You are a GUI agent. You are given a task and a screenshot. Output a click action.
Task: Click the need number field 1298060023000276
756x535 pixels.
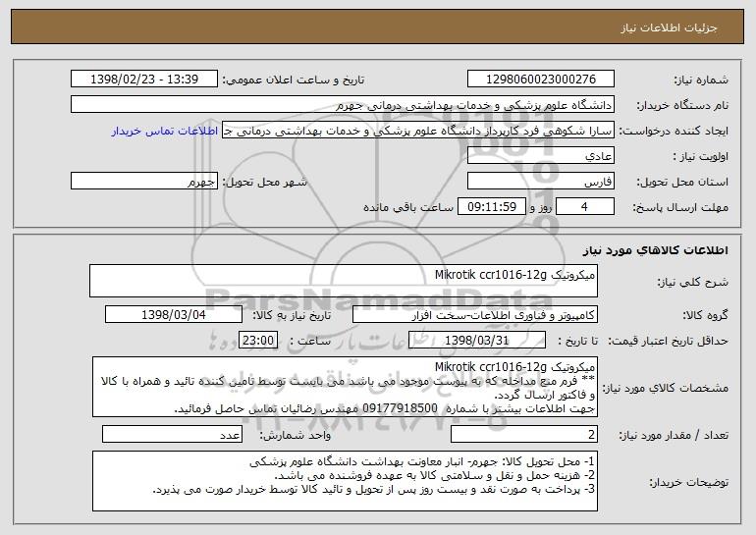(540, 80)
